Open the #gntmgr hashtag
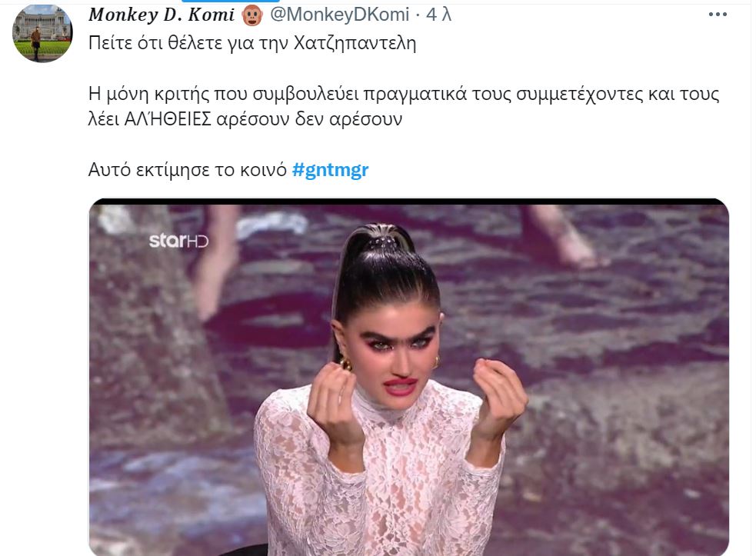The image size is (756, 556). click(x=330, y=169)
